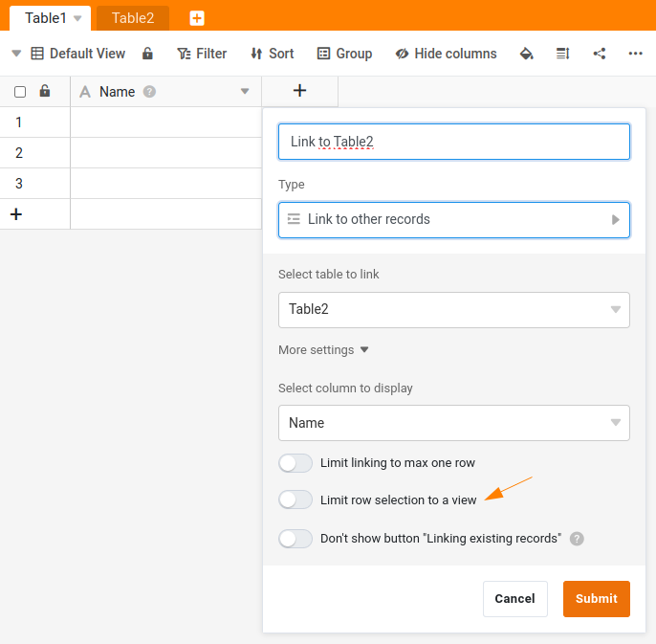Collapse the More settings section
Viewport: 656px width, 644px height.
pyautogui.click(x=323, y=350)
